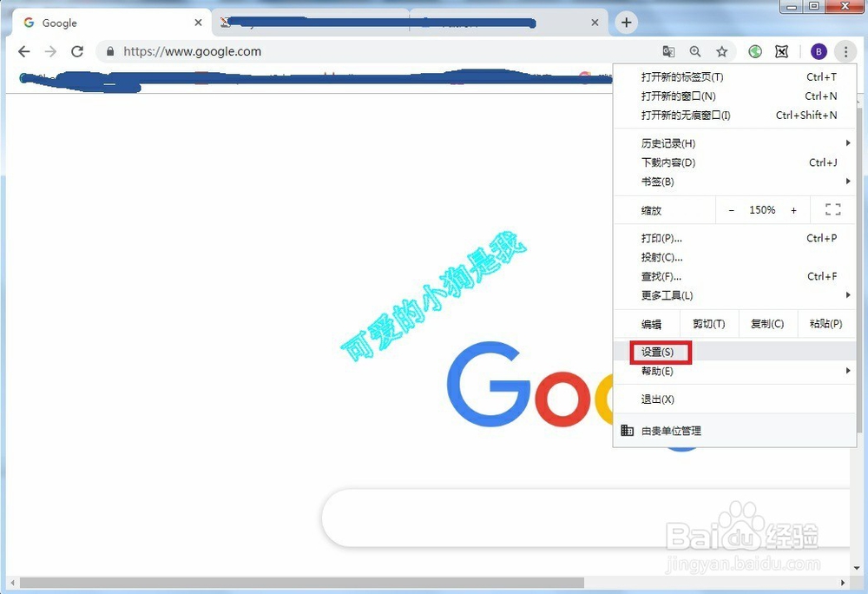Click 由贵单位管理 at menu bottom
The image size is (868, 594).
(734, 431)
